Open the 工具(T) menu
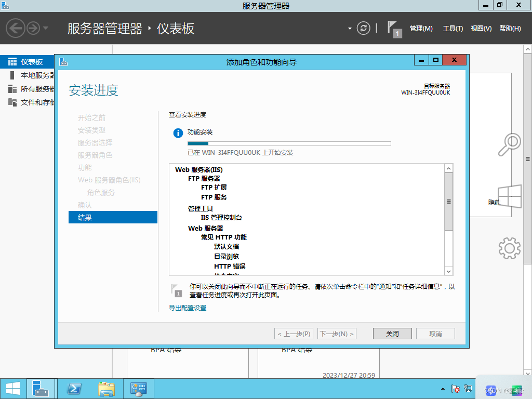The image size is (532, 399). [x=453, y=29]
